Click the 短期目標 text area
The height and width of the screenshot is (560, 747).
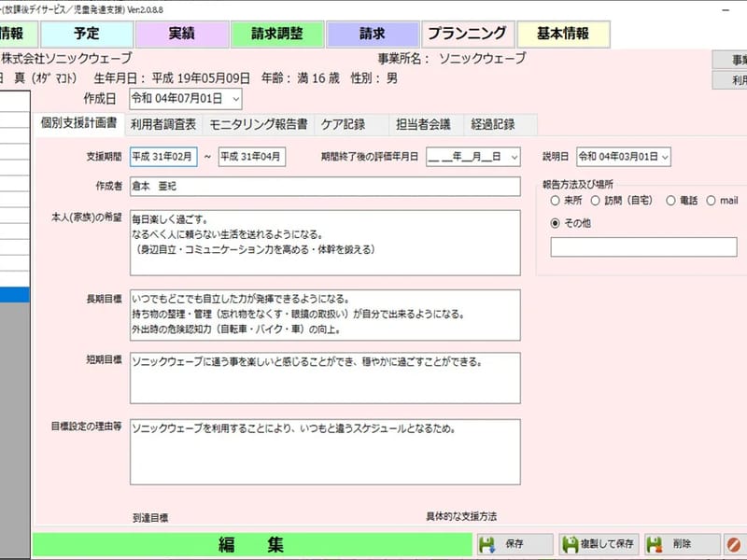(x=325, y=378)
